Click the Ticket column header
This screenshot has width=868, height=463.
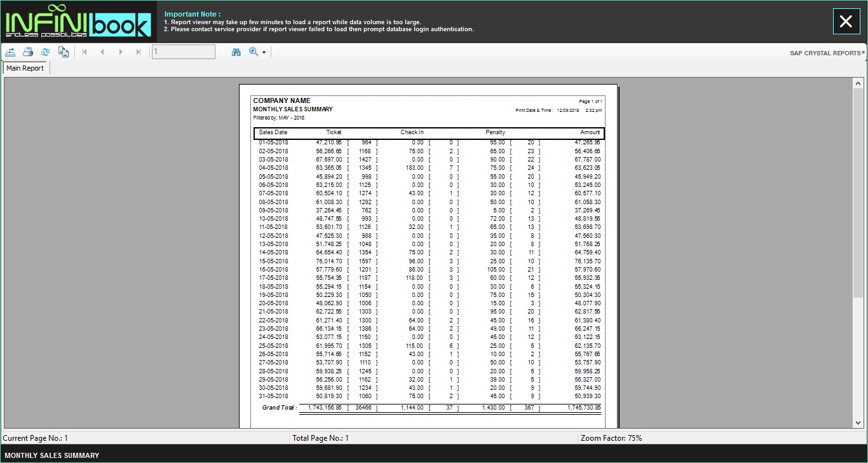[334, 132]
